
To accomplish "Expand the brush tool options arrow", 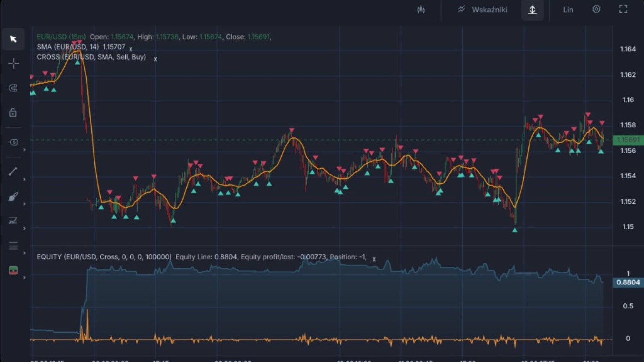I will pos(25,204).
